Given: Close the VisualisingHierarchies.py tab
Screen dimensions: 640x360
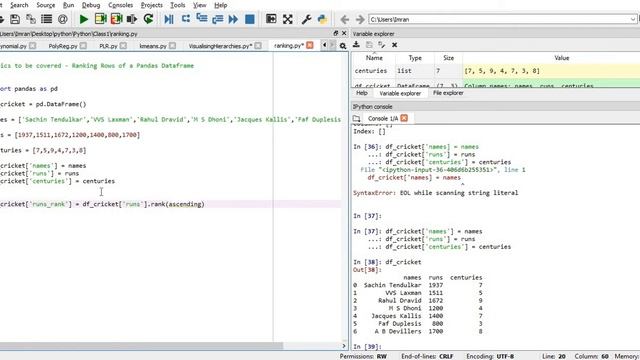Looking at the screenshot, I should point(258,46).
